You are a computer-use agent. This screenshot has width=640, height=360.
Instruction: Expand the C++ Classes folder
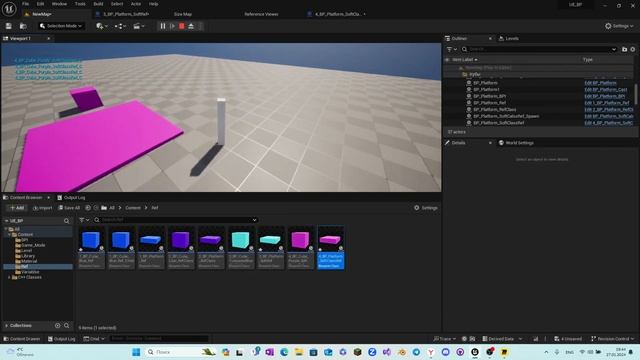9,278
